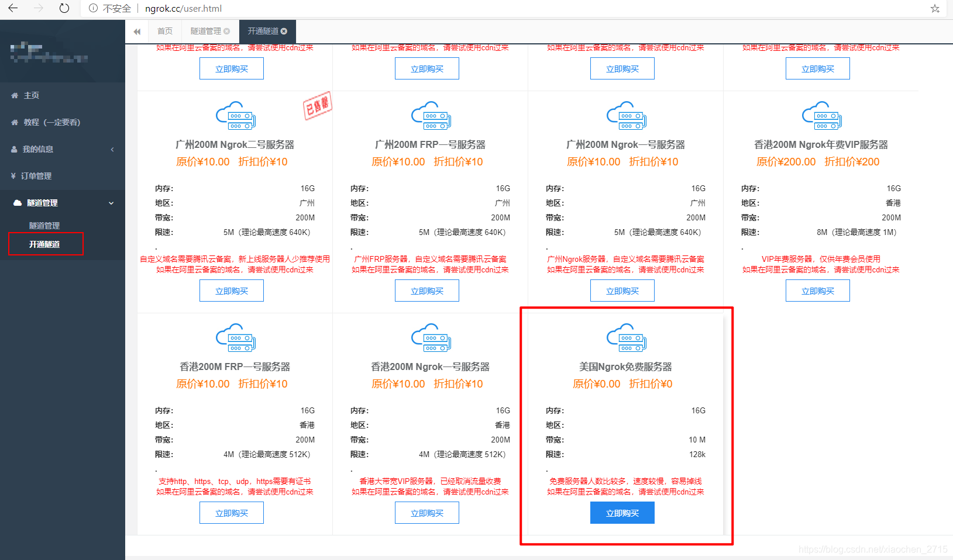Click server icon of 广州200M Ngrok一号服务器
This screenshot has height=560, width=953.
[626, 116]
